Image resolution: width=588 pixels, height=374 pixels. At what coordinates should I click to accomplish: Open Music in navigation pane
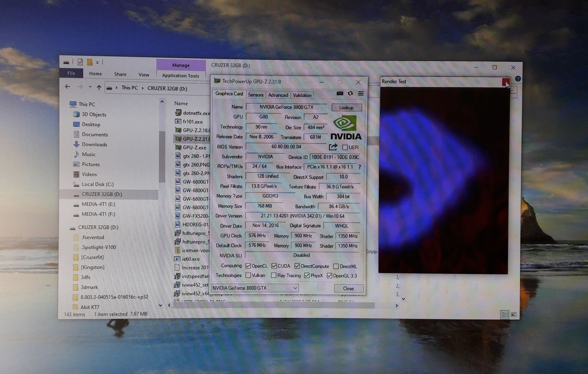coord(84,154)
